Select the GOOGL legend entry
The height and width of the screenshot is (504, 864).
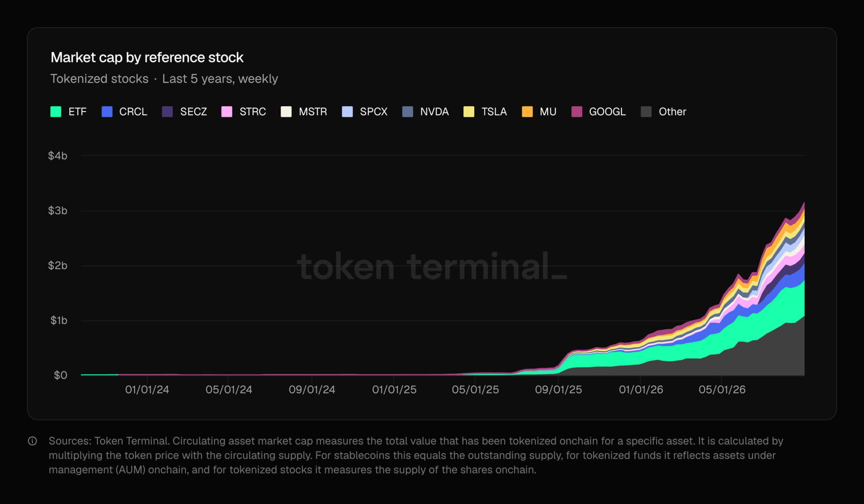pyautogui.click(x=598, y=112)
